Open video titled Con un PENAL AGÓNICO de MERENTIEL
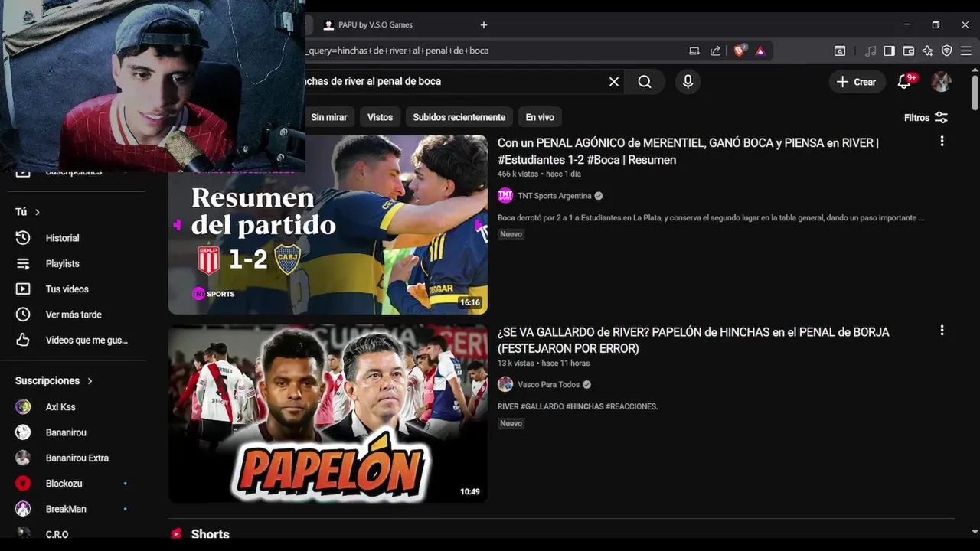980x551 pixels. (x=688, y=152)
